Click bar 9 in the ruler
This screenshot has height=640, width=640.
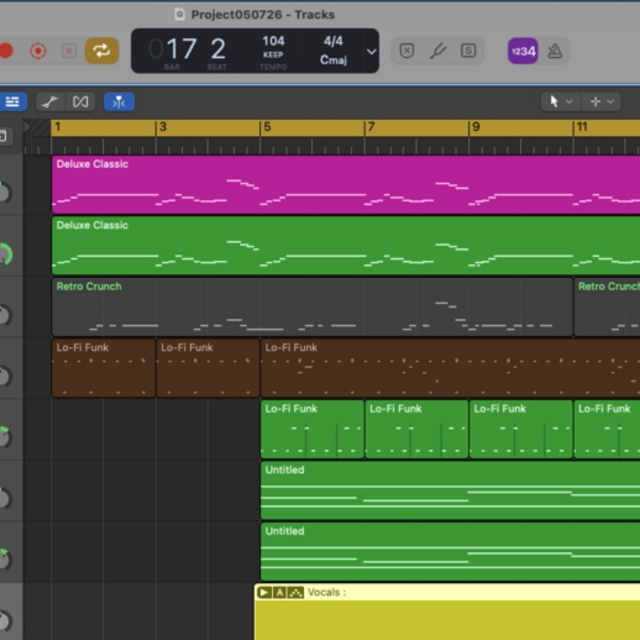[x=476, y=127]
